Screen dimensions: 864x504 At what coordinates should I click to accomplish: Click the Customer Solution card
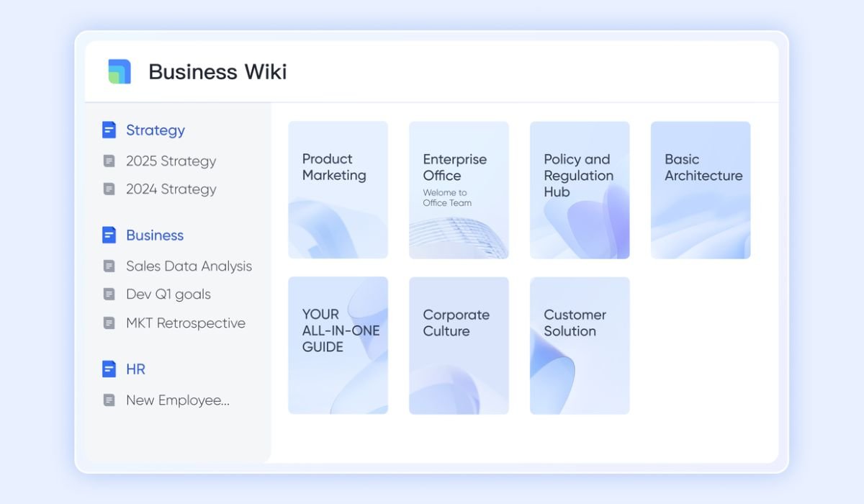point(580,346)
